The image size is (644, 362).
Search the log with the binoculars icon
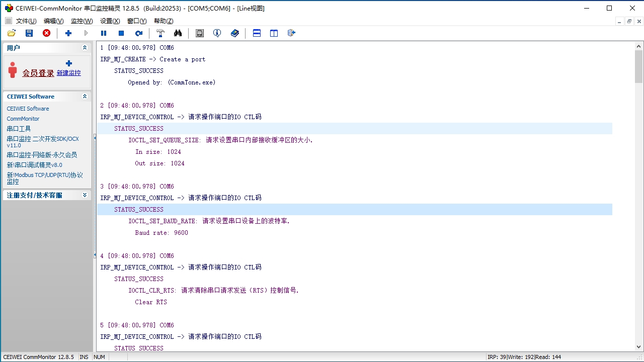click(178, 33)
